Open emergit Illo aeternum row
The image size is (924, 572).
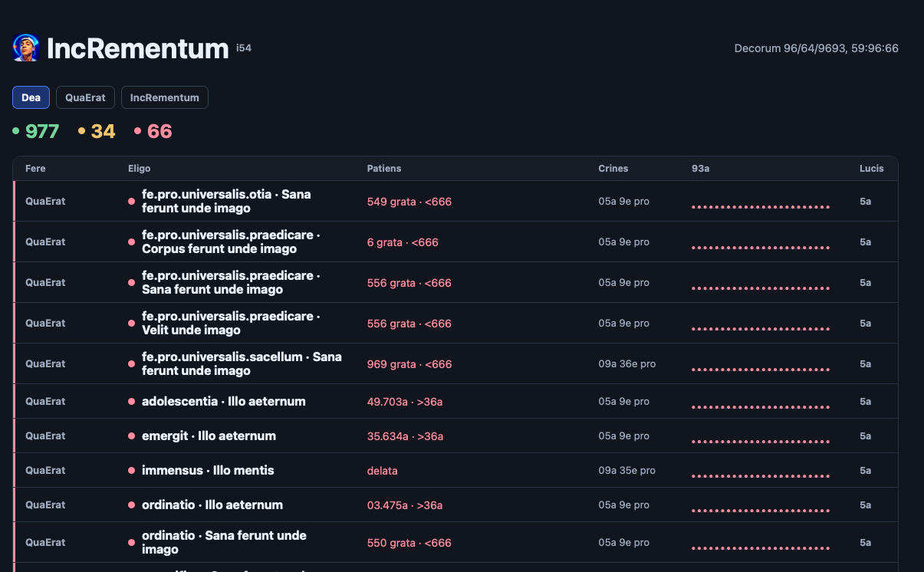455,436
